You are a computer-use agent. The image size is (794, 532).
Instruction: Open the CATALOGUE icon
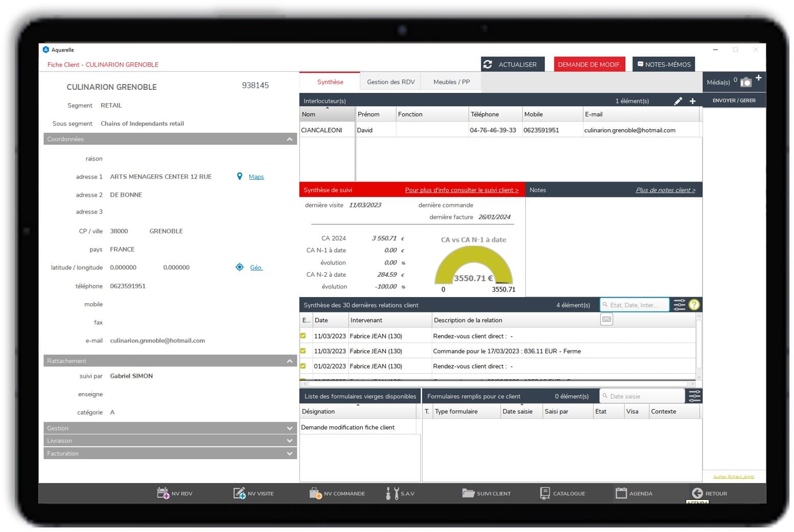(545, 493)
